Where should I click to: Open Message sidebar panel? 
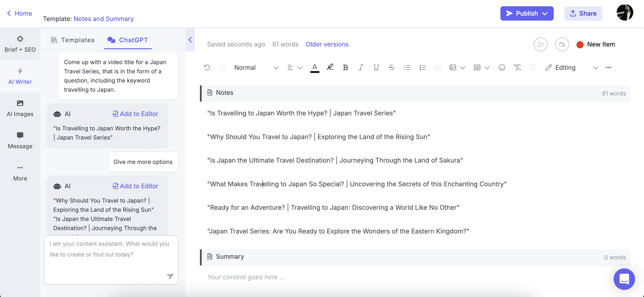[x=20, y=141]
